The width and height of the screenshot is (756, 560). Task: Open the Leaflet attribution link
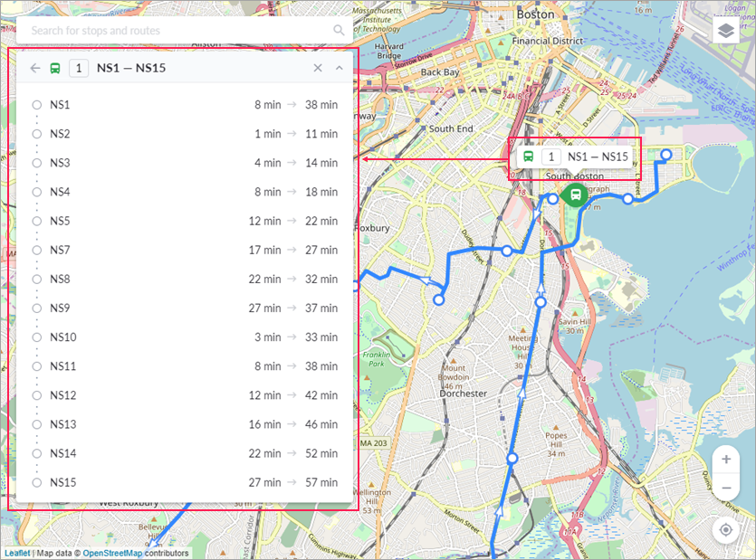17,553
